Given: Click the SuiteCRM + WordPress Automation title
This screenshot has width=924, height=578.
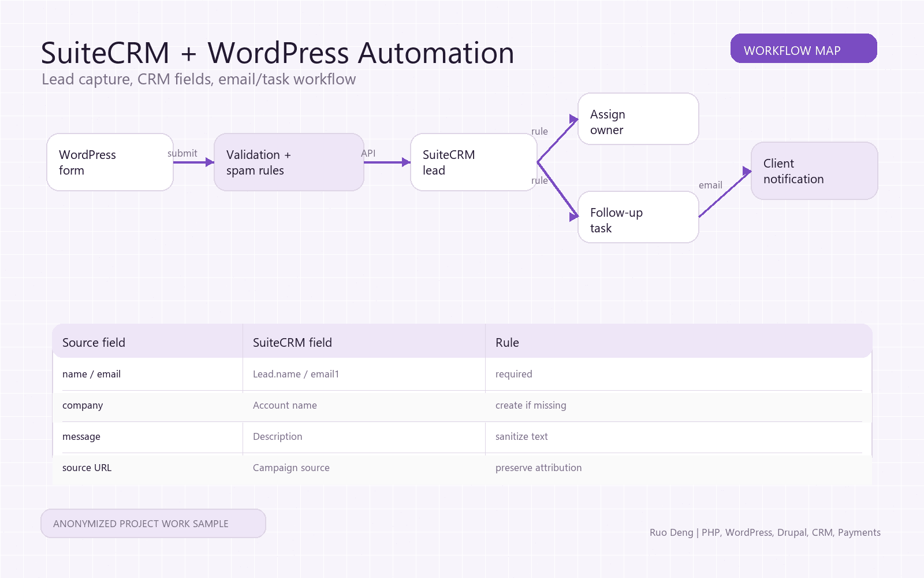Looking at the screenshot, I should pyautogui.click(x=277, y=53).
